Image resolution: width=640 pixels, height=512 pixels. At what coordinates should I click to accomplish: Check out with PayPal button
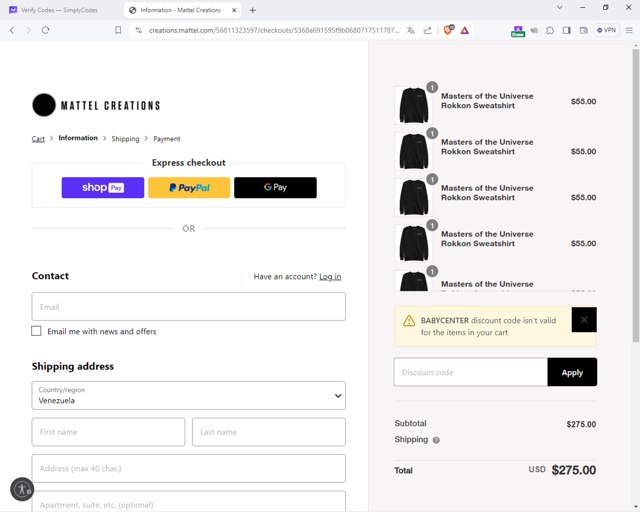pyautogui.click(x=189, y=188)
